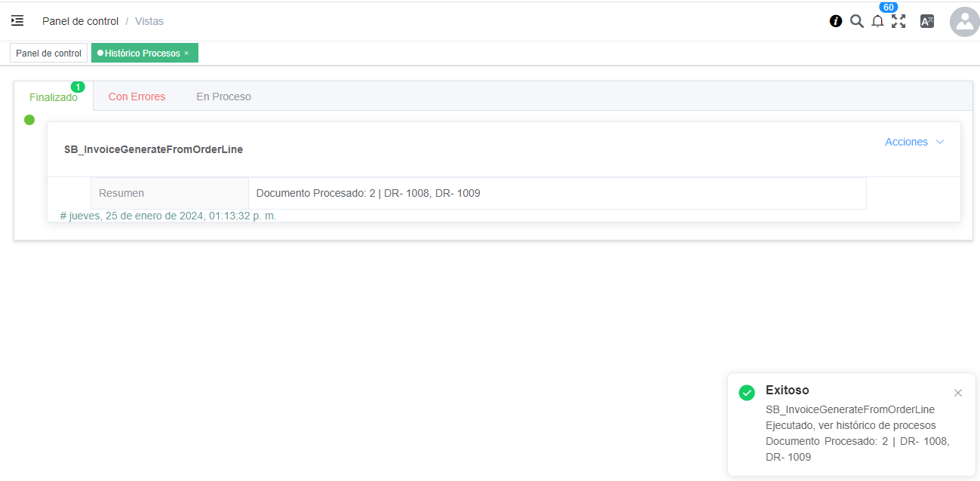Image resolution: width=980 pixels, height=481 pixels.
Task: Select the Finalizado tab
Action: [x=54, y=97]
